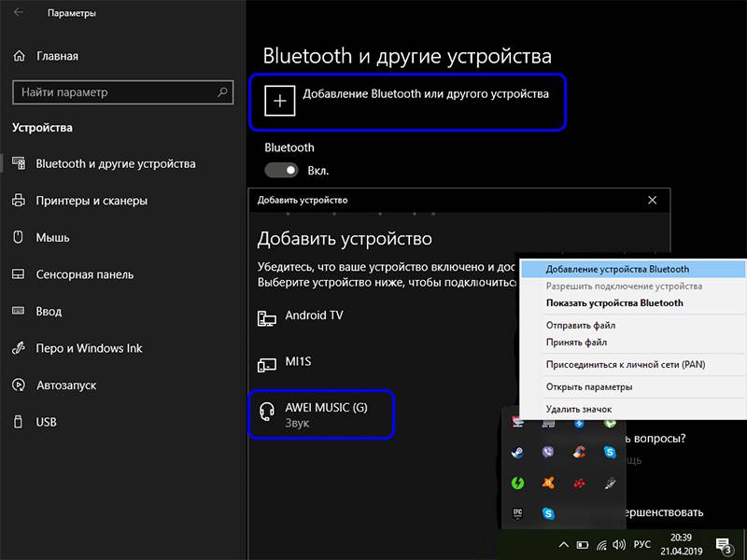Select Открыть параметры in context menu
This screenshot has width=747, height=560.
633,386
